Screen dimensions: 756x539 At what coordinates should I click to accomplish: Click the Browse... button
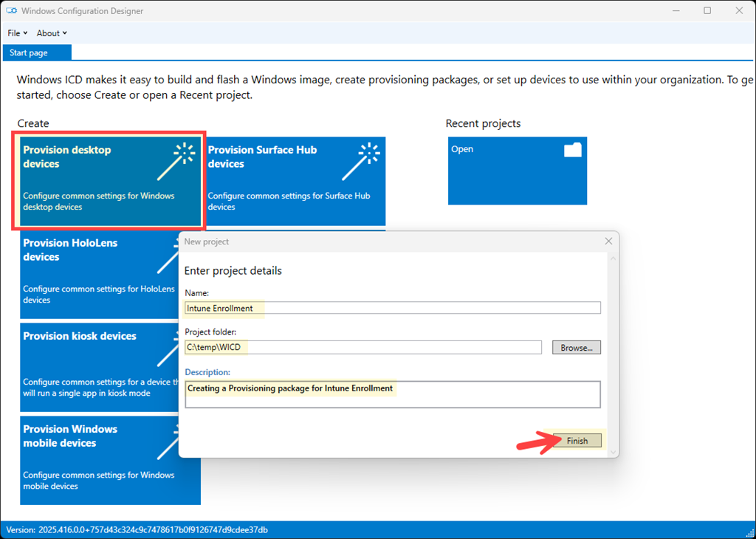(x=577, y=348)
